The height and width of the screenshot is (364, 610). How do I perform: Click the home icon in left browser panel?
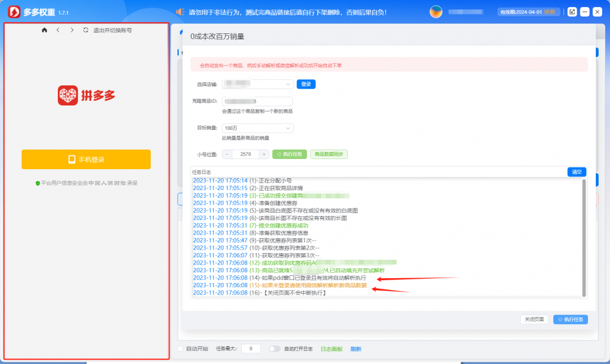point(44,30)
